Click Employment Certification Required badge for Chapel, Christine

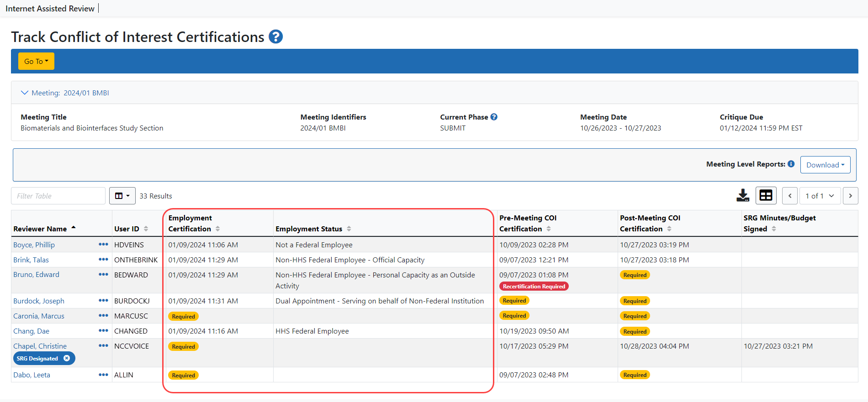[183, 346]
